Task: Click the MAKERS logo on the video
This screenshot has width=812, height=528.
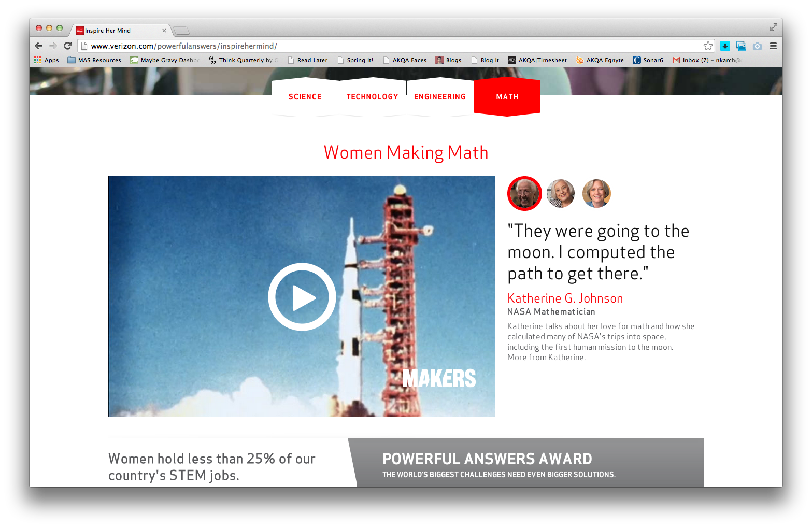Action: click(439, 378)
